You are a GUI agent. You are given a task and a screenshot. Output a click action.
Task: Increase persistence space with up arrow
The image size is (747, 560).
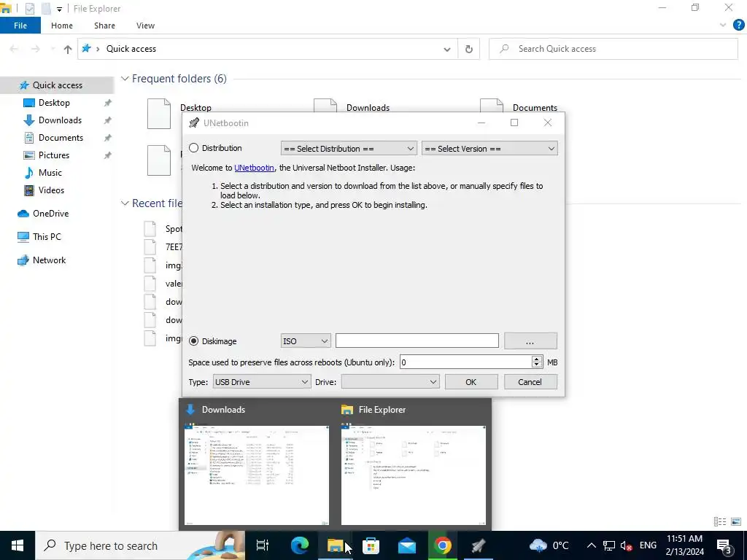(x=537, y=359)
